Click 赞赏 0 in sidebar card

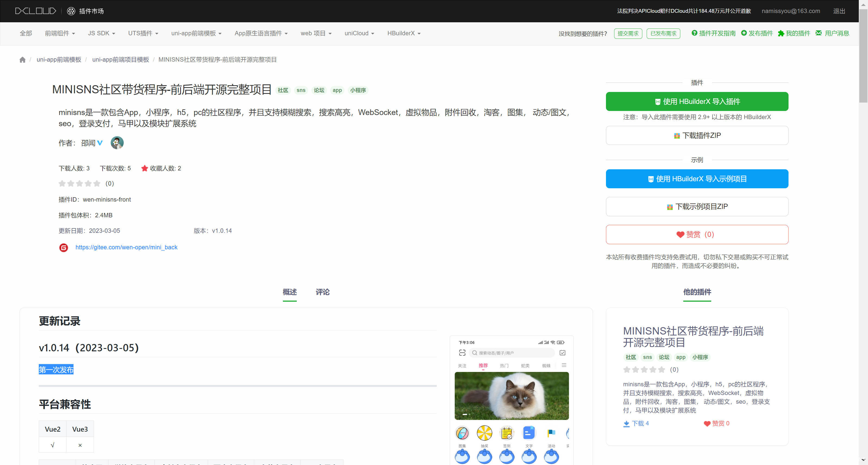pyautogui.click(x=716, y=423)
